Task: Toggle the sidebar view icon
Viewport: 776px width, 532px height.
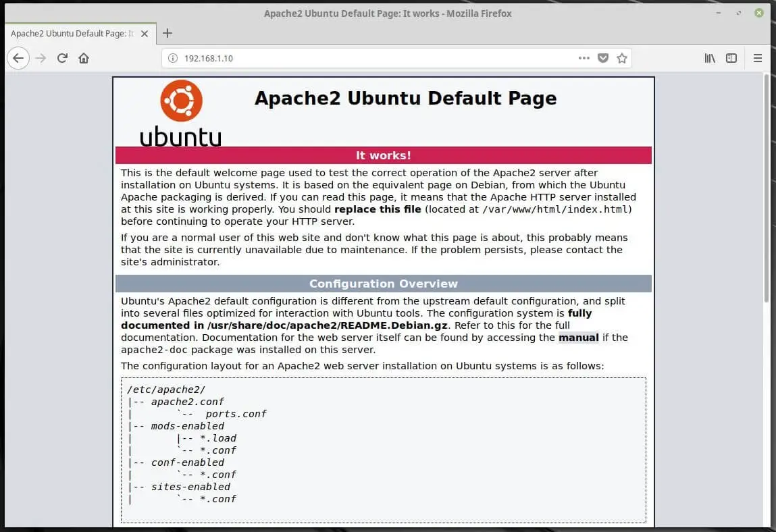Action: [731, 58]
